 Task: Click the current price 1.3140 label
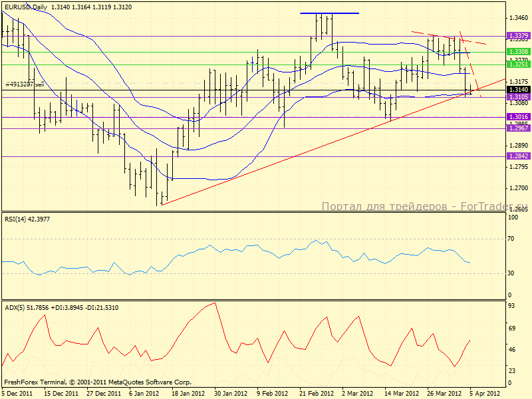coord(517,90)
